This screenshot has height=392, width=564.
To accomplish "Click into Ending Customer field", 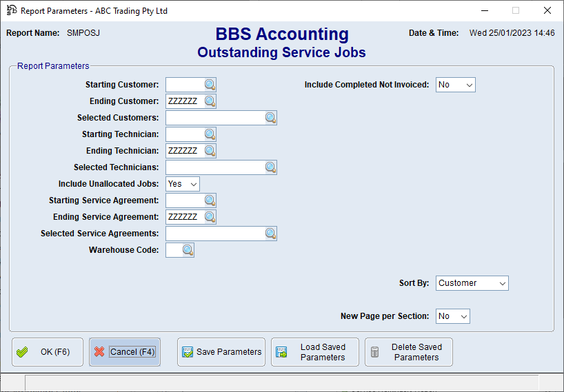I will click(185, 101).
